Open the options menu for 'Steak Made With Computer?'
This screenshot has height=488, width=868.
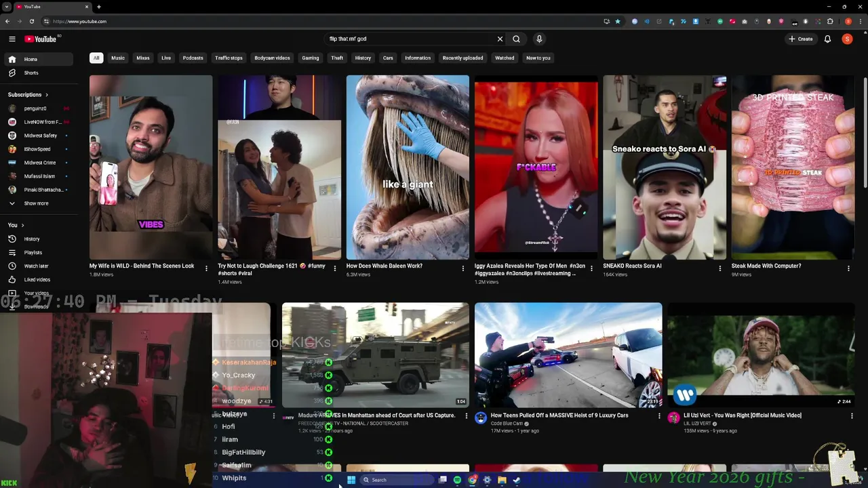point(848,268)
